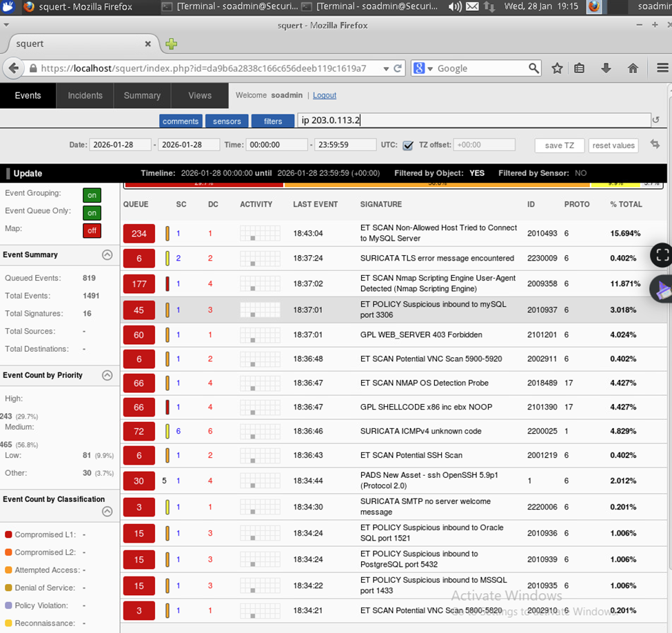Open the Firefox hamburger menu
672x633 pixels.
662,68
